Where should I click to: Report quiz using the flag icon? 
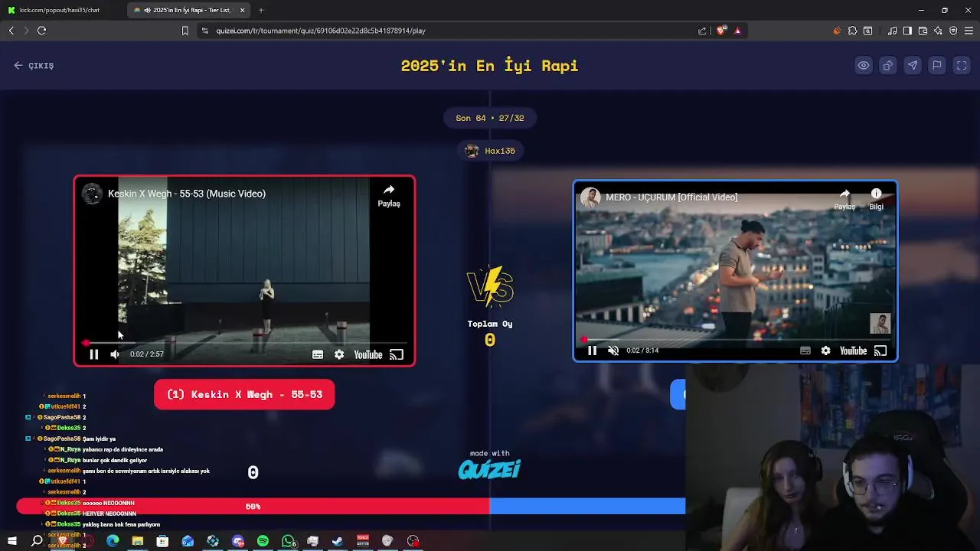click(937, 66)
